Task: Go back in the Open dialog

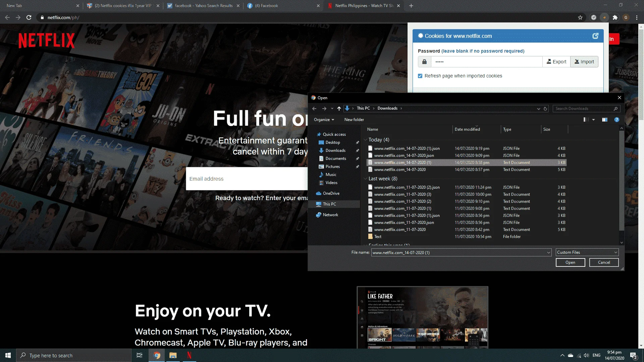Action: point(314,108)
